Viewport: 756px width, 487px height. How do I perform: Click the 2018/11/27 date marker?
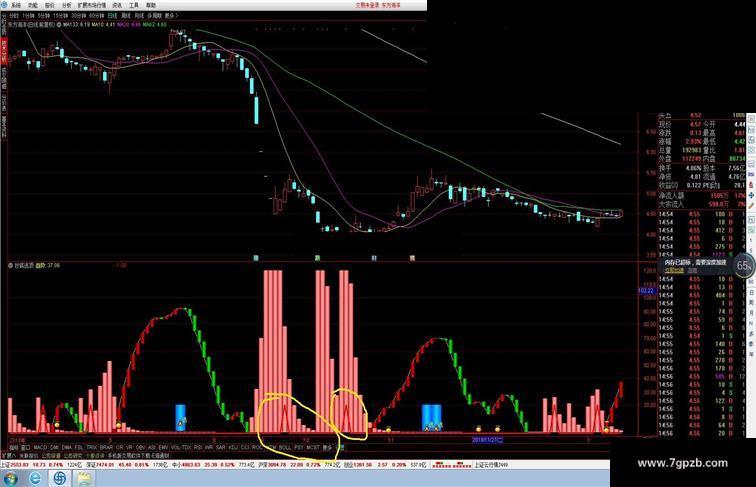[x=487, y=440]
